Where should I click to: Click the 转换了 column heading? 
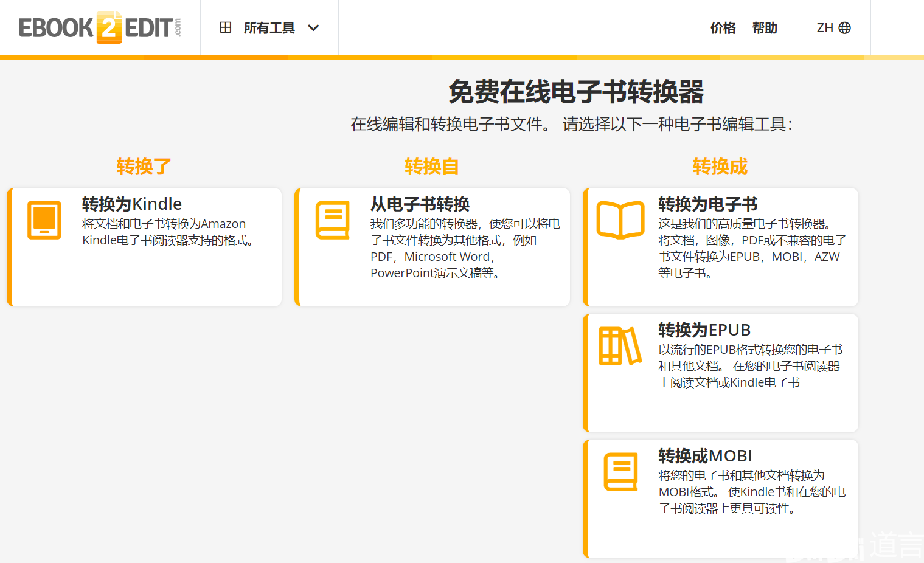coord(144,166)
